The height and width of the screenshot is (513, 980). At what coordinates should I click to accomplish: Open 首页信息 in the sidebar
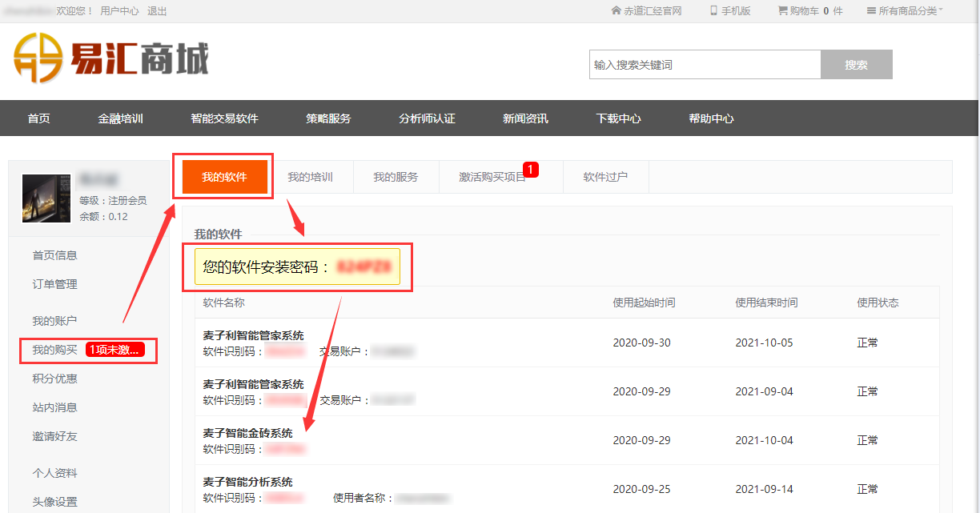[x=55, y=255]
